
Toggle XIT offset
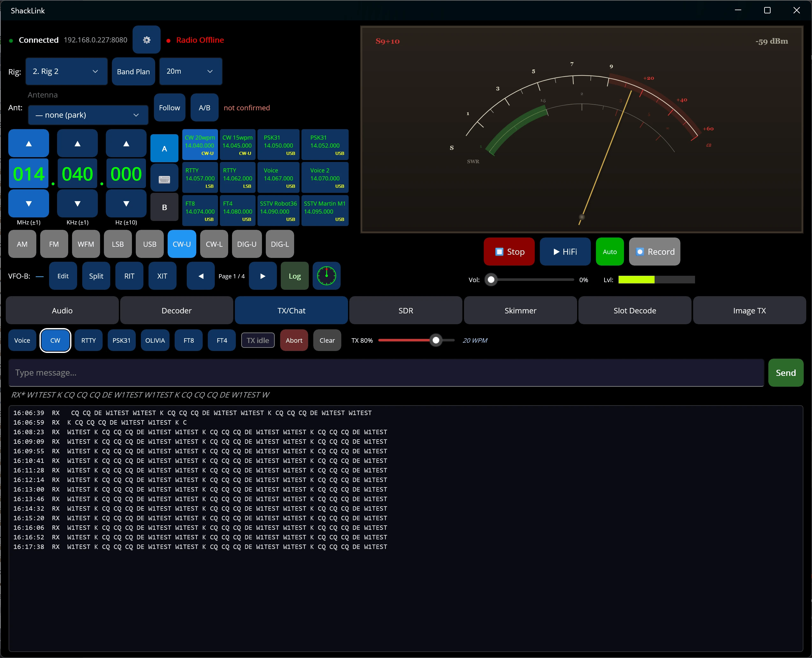(x=162, y=276)
